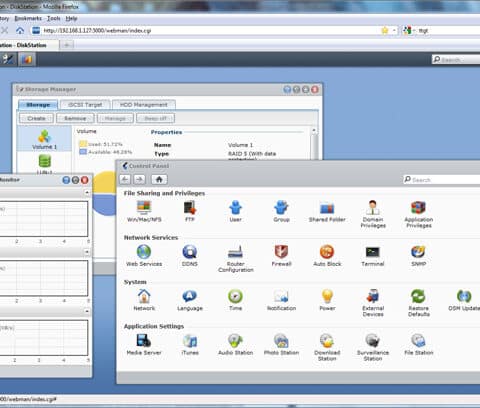Open Domain Privileges in Control Panel
This screenshot has width=480, height=408.
[x=373, y=214]
